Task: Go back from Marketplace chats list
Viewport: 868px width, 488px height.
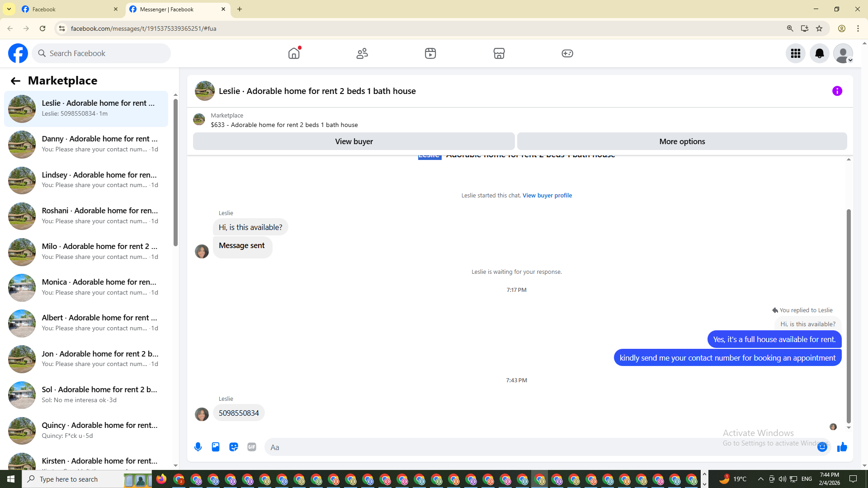Action: pos(15,81)
